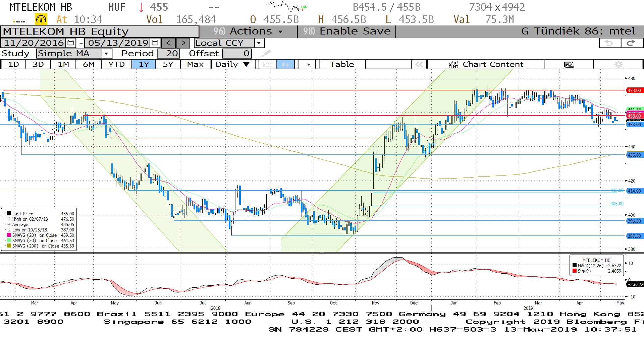
Task: Select the 1Y time range
Action: (x=144, y=64)
